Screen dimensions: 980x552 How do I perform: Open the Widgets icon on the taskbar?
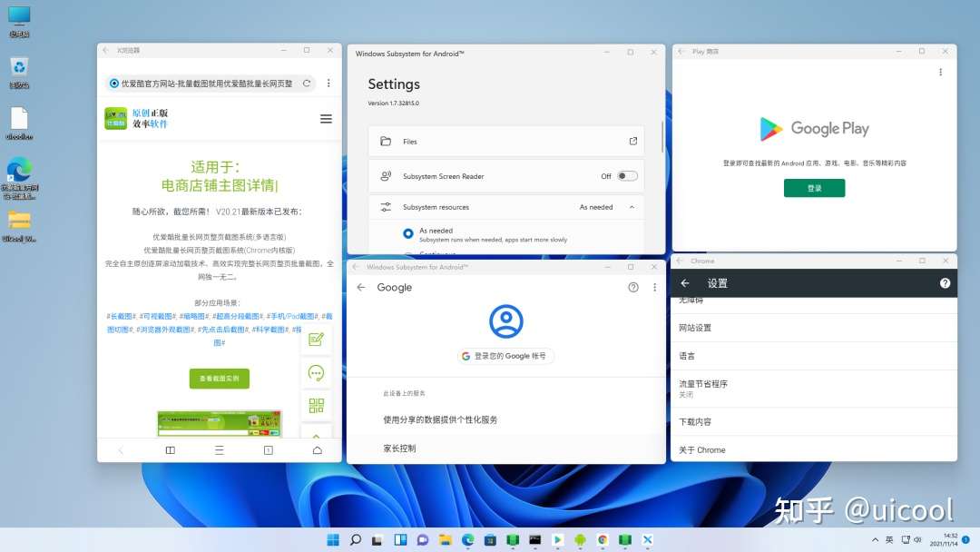tap(400, 539)
